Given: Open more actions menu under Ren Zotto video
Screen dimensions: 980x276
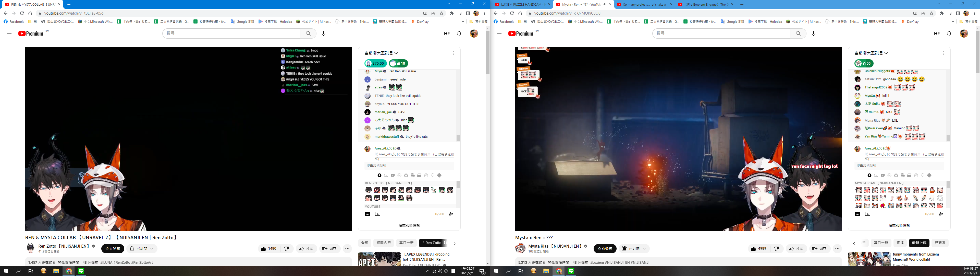Looking at the screenshot, I should point(347,249).
